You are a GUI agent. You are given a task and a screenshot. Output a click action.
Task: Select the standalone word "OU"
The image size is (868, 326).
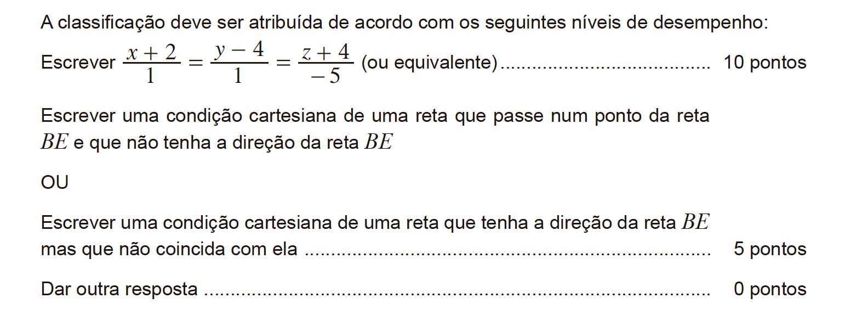55,182
